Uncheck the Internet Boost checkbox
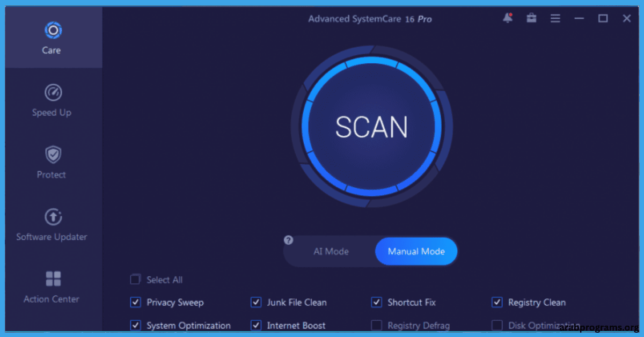Image resolution: width=644 pixels, height=337 pixels. pyautogui.click(x=256, y=325)
